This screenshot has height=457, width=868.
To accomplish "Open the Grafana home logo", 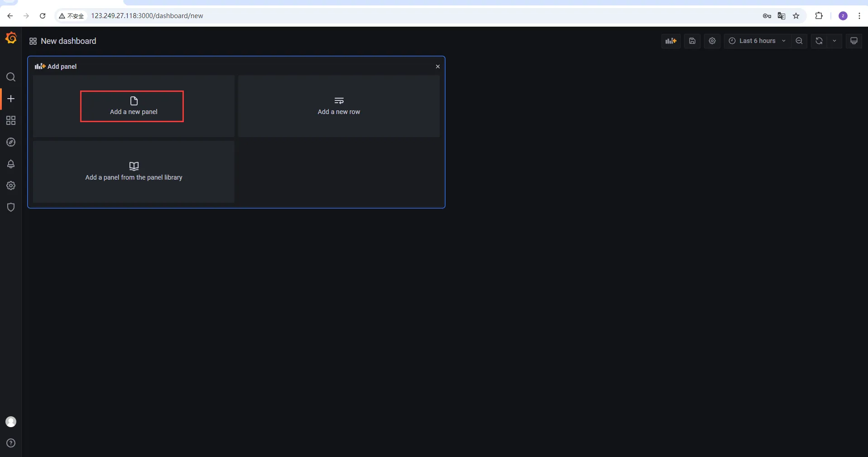I will coord(11,38).
